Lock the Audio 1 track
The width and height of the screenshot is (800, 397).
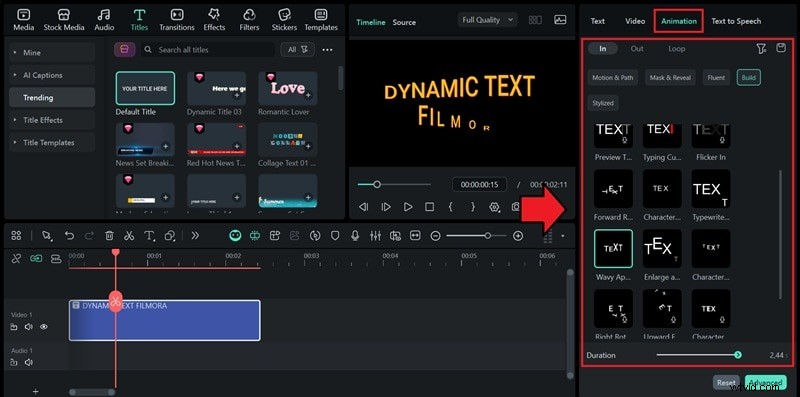pos(14,363)
